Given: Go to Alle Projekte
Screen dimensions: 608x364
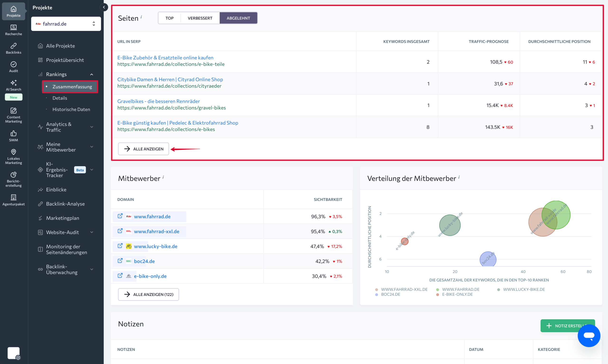Looking at the screenshot, I should pyautogui.click(x=60, y=46).
